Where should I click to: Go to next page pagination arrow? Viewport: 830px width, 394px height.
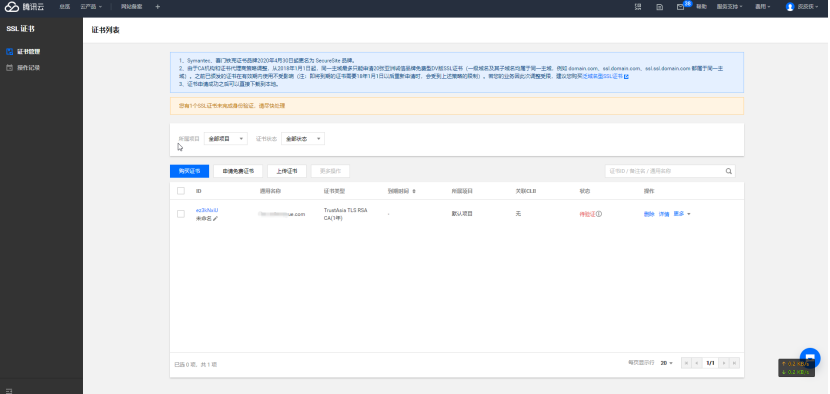pyautogui.click(x=724, y=363)
